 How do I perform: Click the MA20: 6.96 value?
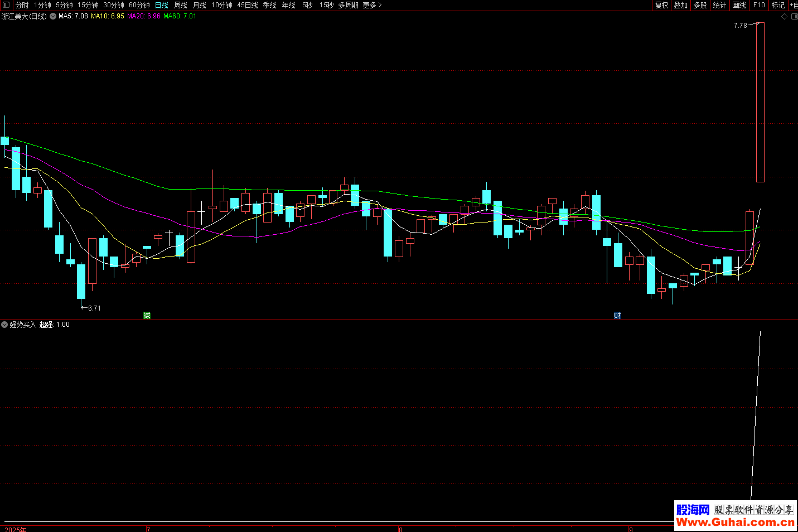144,16
